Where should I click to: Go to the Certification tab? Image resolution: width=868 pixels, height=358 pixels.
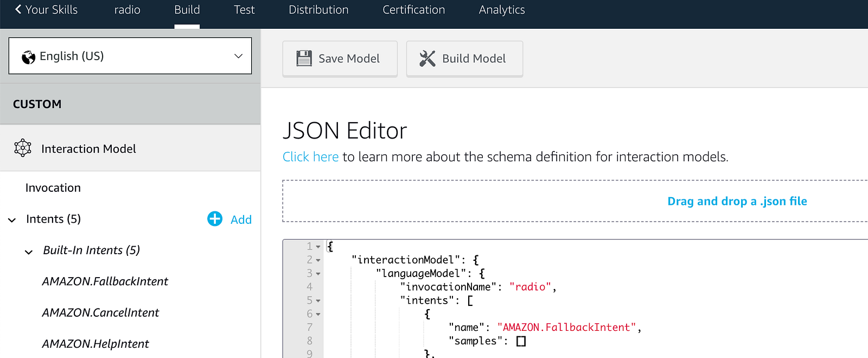[413, 10]
